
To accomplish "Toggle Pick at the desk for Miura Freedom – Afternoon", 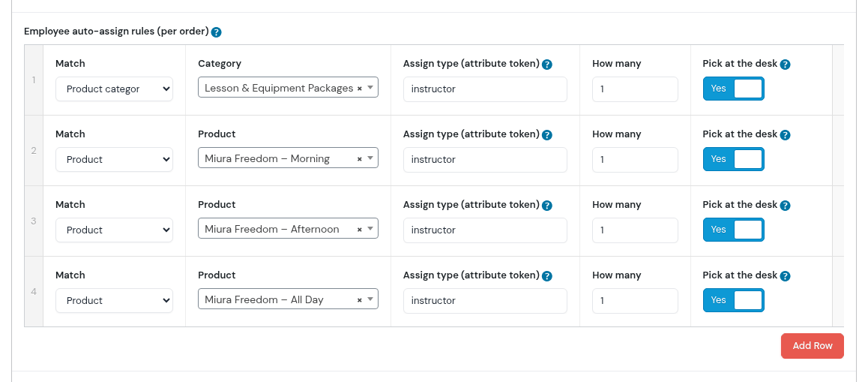I will [734, 230].
